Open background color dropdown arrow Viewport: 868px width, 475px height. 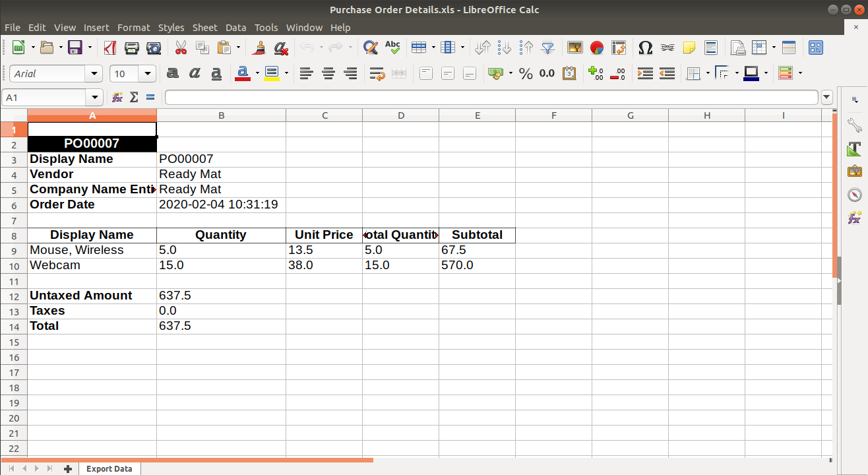click(x=286, y=73)
